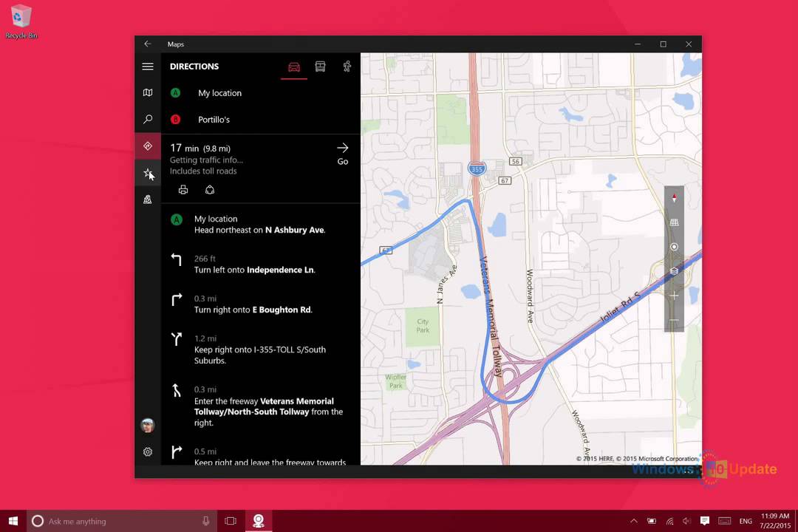The width and height of the screenshot is (798, 532).
Task: Zoom in on the map
Action: pyautogui.click(x=674, y=296)
